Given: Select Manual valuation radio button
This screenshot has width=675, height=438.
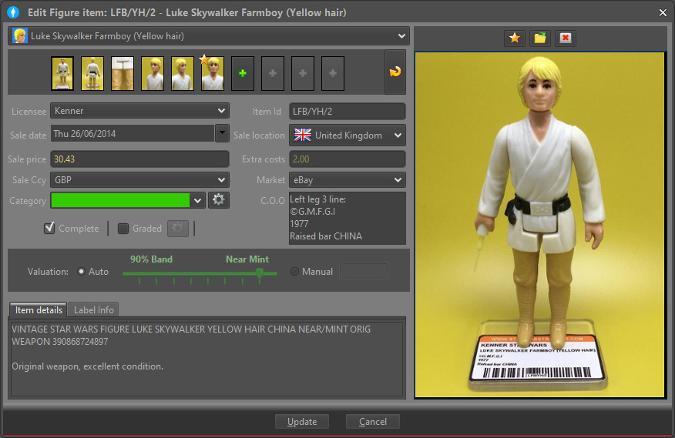Looking at the screenshot, I should click(295, 271).
